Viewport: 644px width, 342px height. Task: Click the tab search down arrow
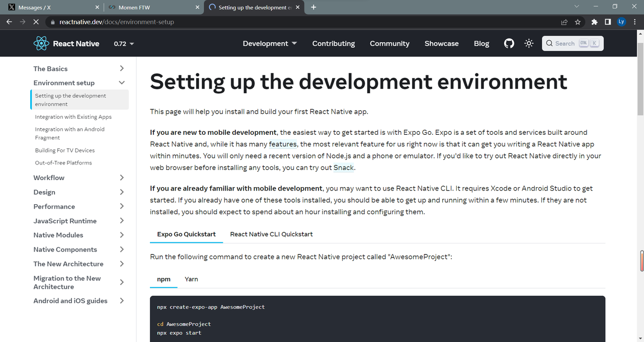tap(576, 7)
